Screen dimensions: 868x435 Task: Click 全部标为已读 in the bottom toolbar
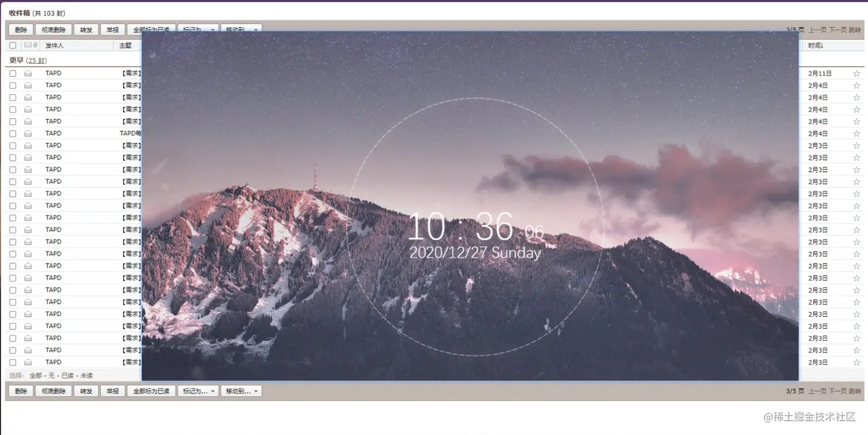point(151,391)
